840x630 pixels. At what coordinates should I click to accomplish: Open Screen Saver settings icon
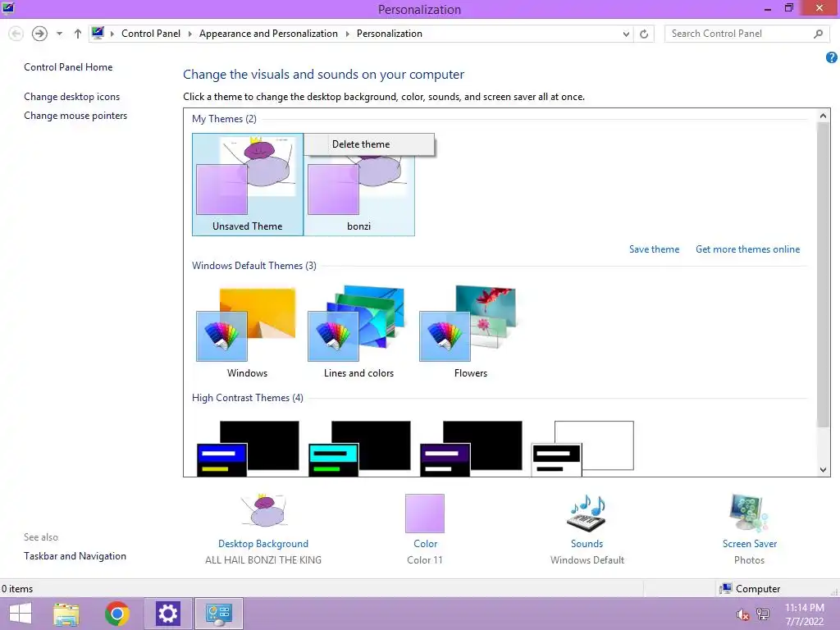[749, 514]
